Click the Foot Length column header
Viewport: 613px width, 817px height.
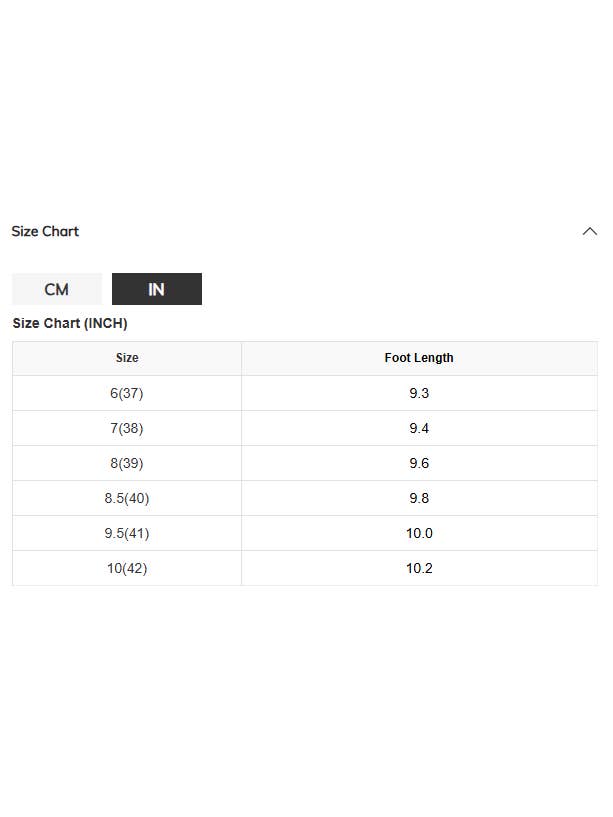[419, 358]
